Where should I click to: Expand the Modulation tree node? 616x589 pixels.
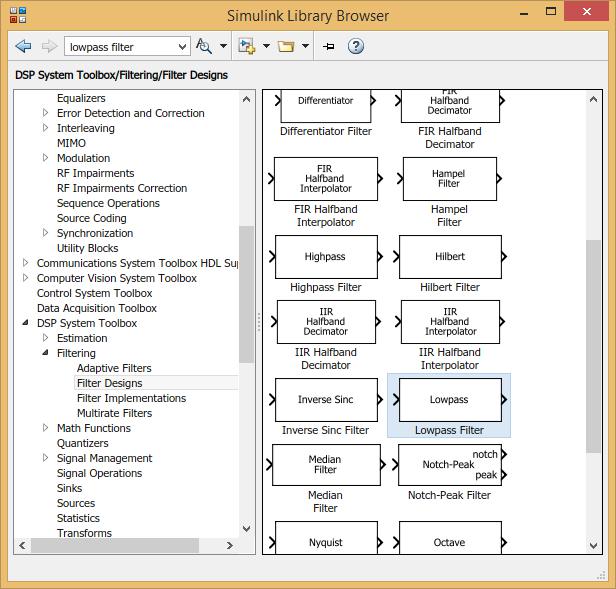click(45, 158)
